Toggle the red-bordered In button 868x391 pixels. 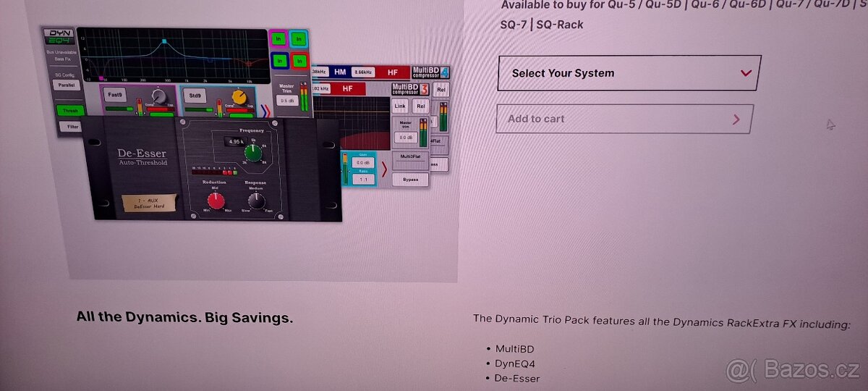pos(299,61)
